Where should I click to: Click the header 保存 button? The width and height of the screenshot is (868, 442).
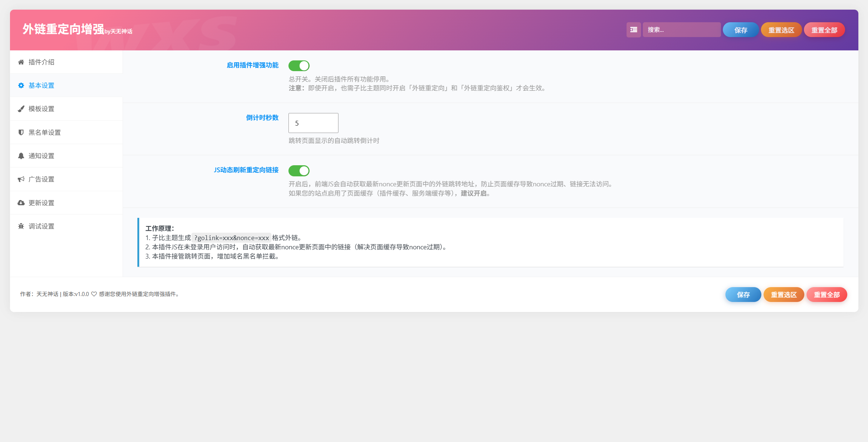click(x=741, y=30)
